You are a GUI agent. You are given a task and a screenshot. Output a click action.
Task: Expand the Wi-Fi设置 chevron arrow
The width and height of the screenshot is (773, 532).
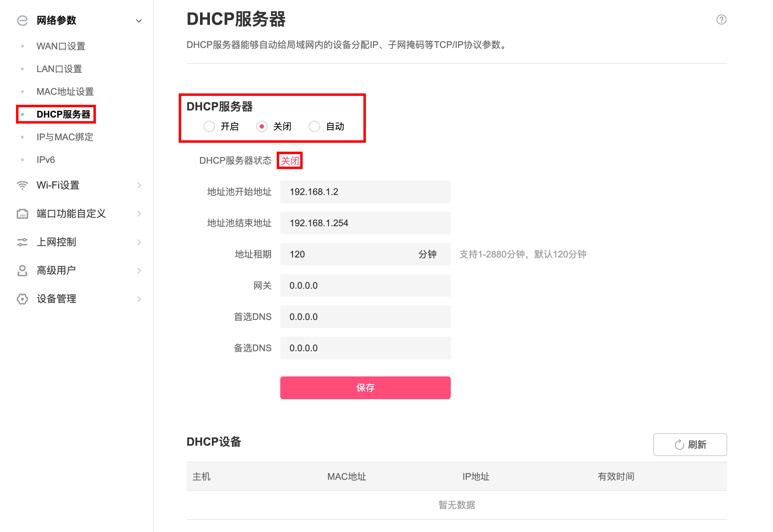[x=139, y=185]
